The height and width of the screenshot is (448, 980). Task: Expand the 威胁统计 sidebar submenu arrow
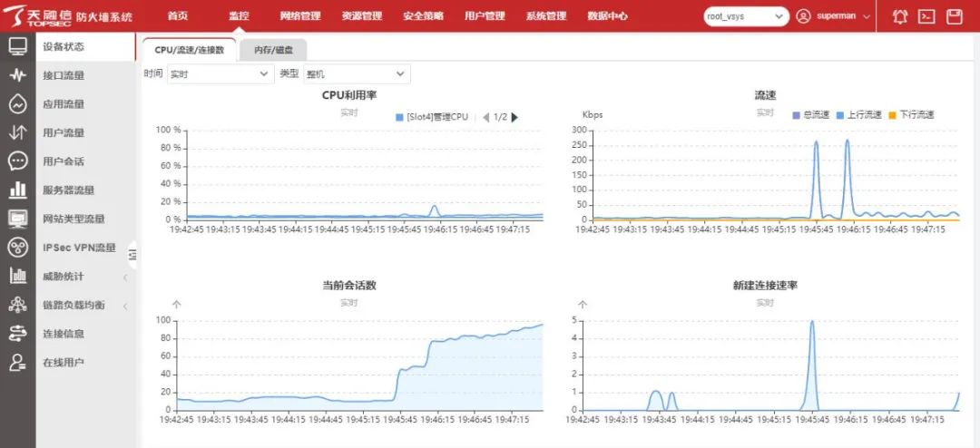coord(125,277)
